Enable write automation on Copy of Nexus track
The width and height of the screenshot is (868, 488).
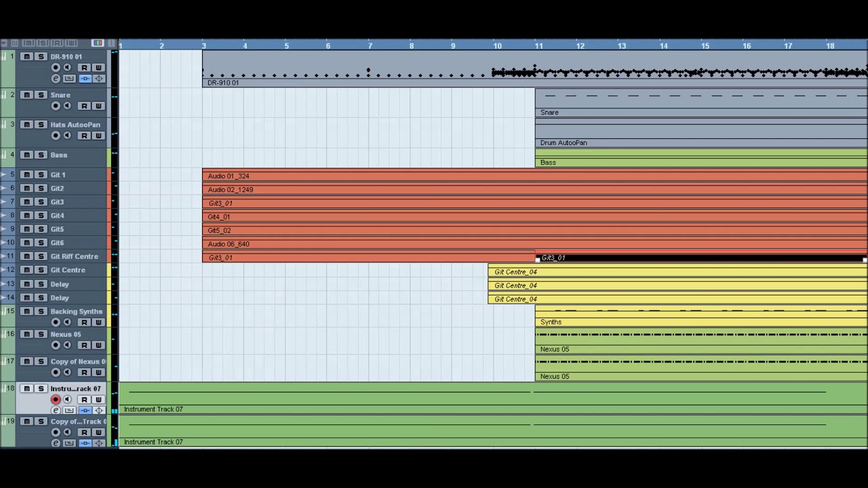coord(98,372)
